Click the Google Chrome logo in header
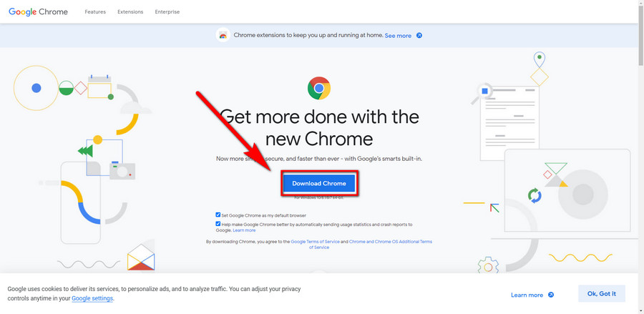The image size is (644, 314). 38,12
